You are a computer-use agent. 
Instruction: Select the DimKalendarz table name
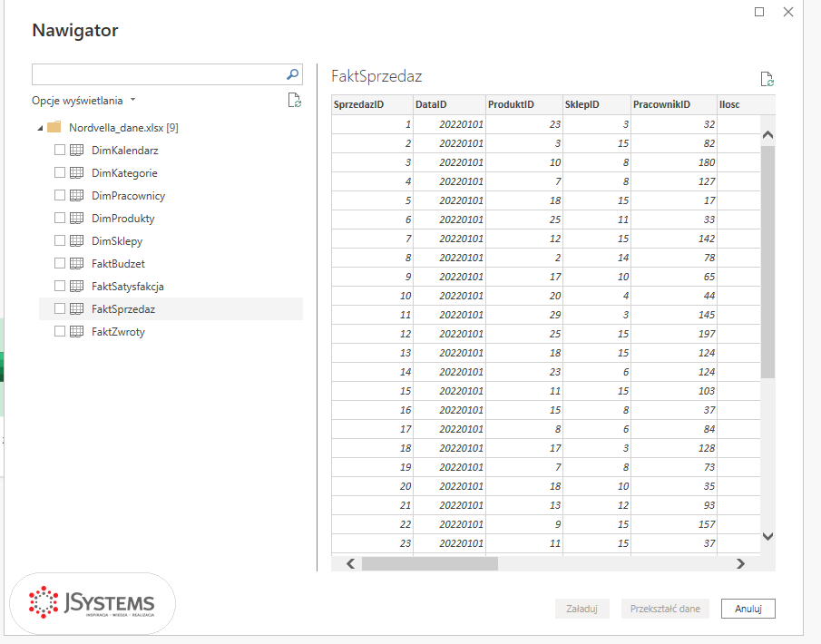(124, 151)
